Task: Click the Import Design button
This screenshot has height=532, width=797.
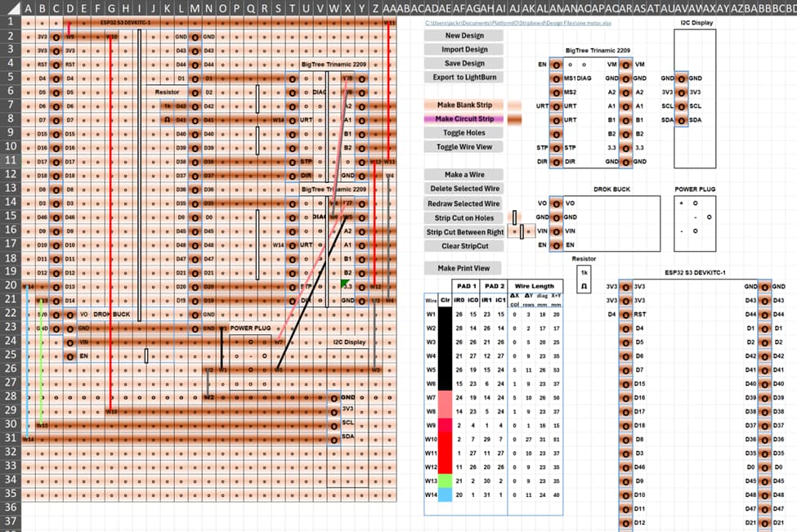Action: [x=464, y=49]
